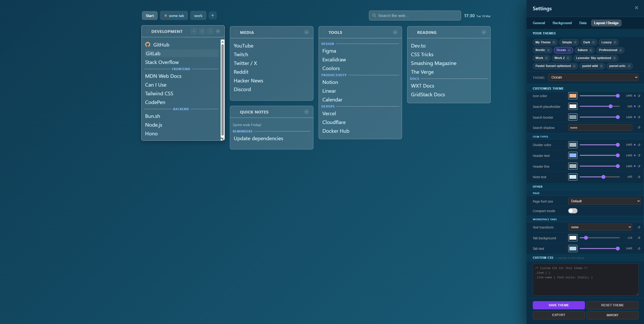Switch to the Background settings tab
Viewport: 644px width, 324px height.
pyautogui.click(x=562, y=23)
